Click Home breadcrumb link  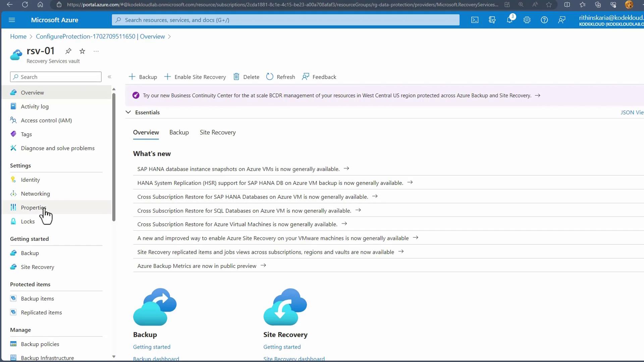[18, 37]
